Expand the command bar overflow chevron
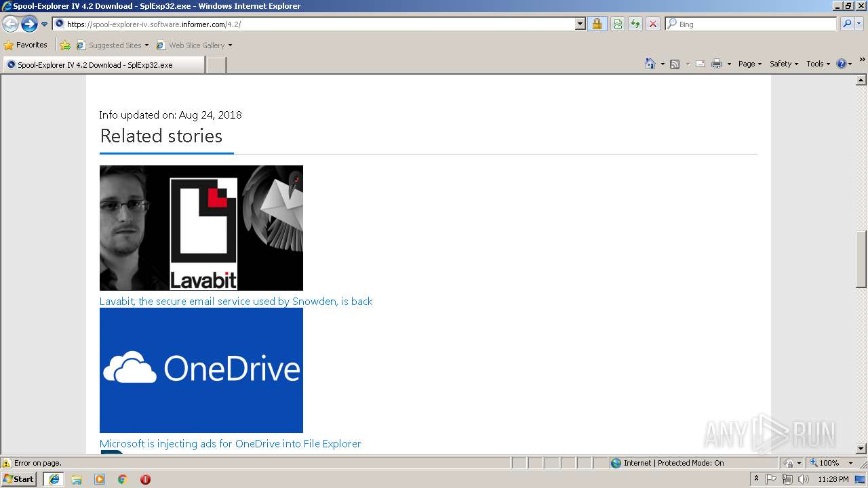This screenshot has height=488, width=868. click(x=863, y=60)
